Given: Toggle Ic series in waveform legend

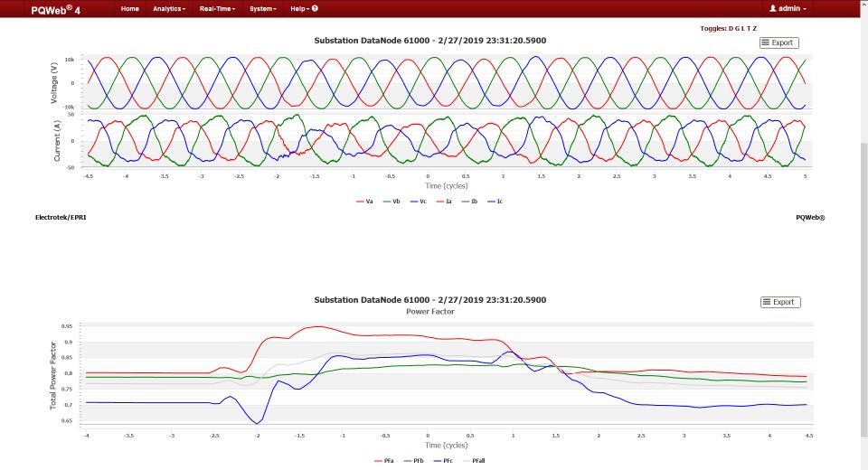Looking at the screenshot, I should click(x=495, y=202).
